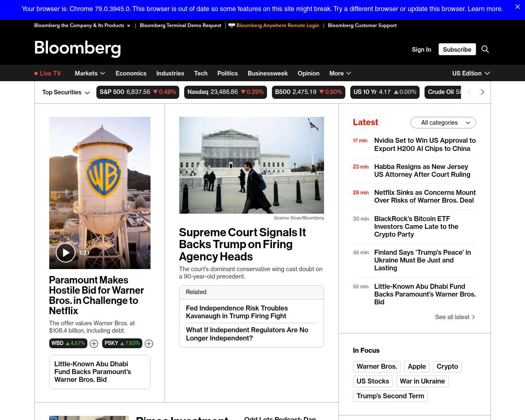This screenshot has width=525, height=420.
Task: Open the Top Securities dropdown
Action: pos(66,92)
